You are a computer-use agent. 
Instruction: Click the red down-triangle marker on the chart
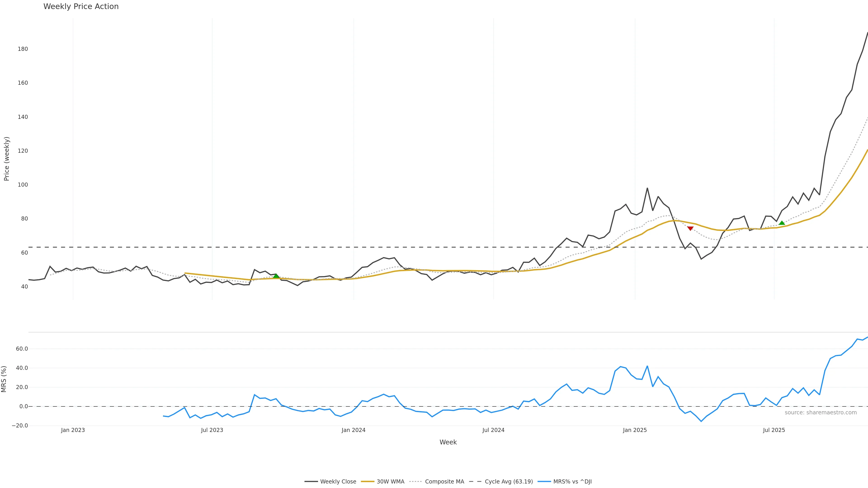[690, 229]
